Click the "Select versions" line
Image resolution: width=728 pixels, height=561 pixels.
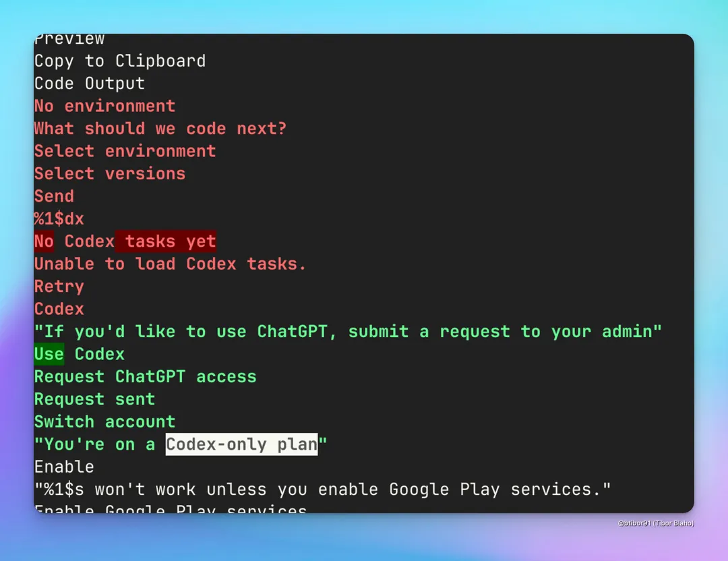point(110,174)
